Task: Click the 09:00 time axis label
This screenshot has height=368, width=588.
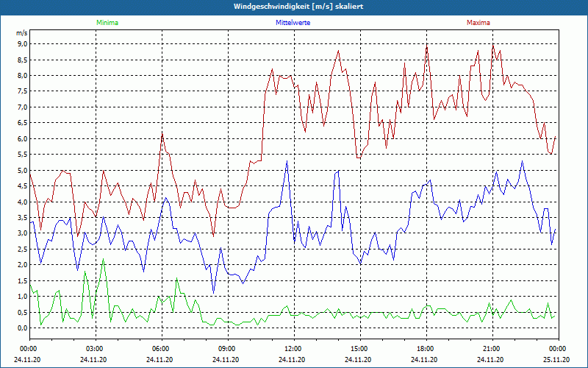Action: coord(226,349)
